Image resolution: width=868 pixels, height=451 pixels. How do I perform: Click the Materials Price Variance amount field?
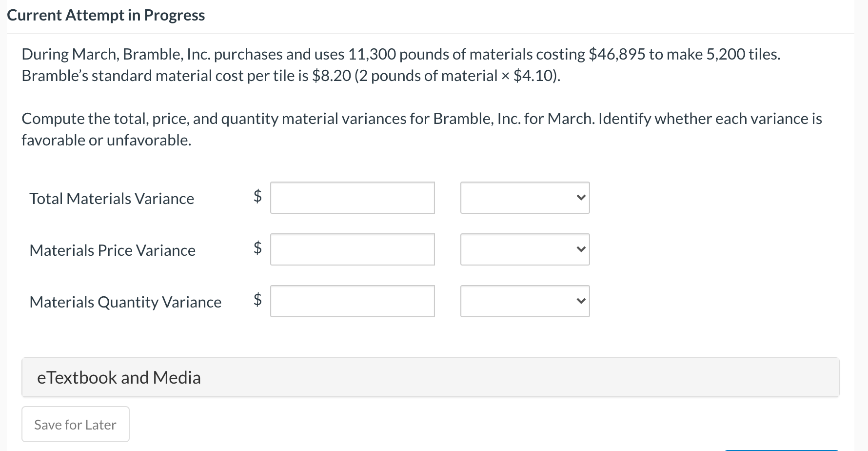pyautogui.click(x=352, y=249)
